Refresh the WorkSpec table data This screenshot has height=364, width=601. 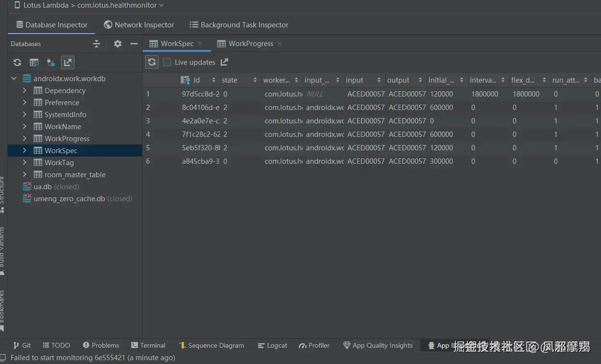(152, 62)
